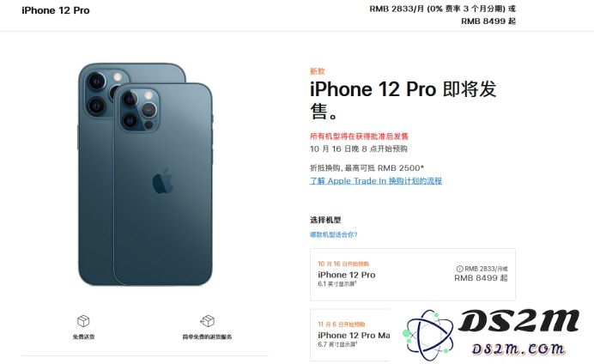Click the free returns package icon
The width and height of the screenshot is (594, 364).
point(207,321)
